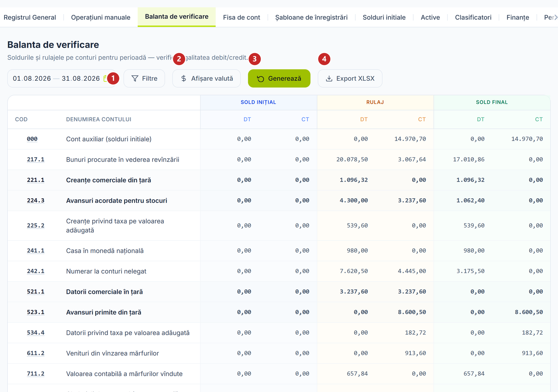The image size is (558, 392).
Task: Click the Filtre funnel icon
Action: click(135, 78)
